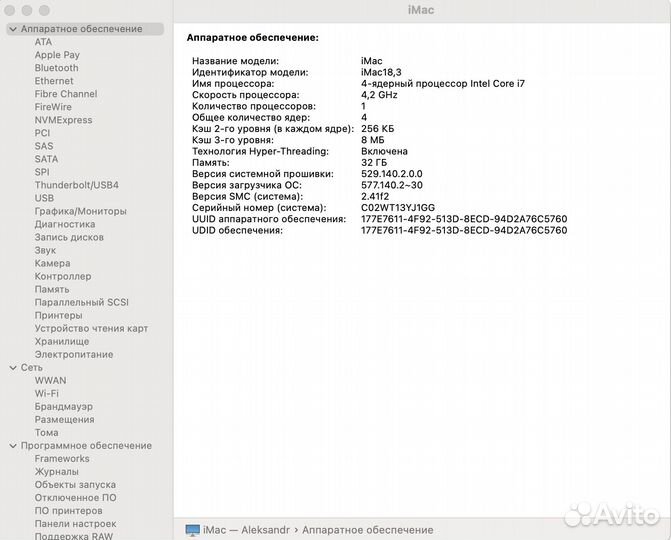Image resolution: width=671 pixels, height=540 pixels.
Task: Select the serial number value C02WT13YJ1GG
Action: tap(397, 207)
